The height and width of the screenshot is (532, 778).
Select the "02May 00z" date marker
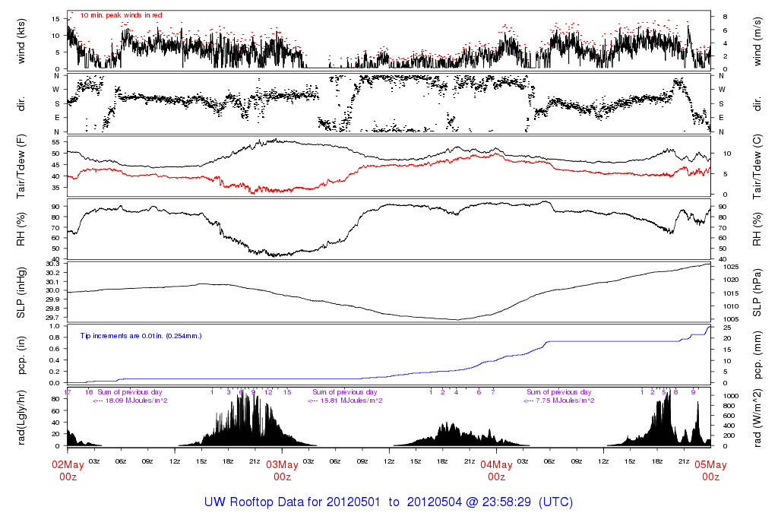coord(68,470)
